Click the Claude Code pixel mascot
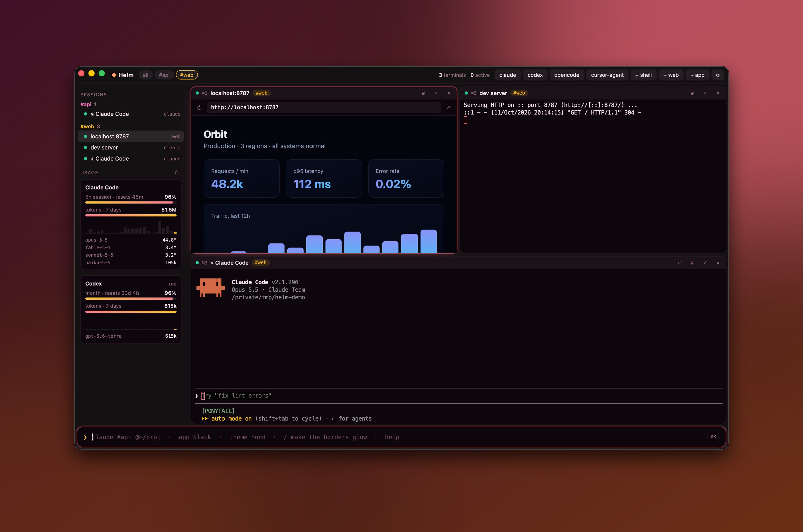This screenshot has height=532, width=803. [210, 288]
